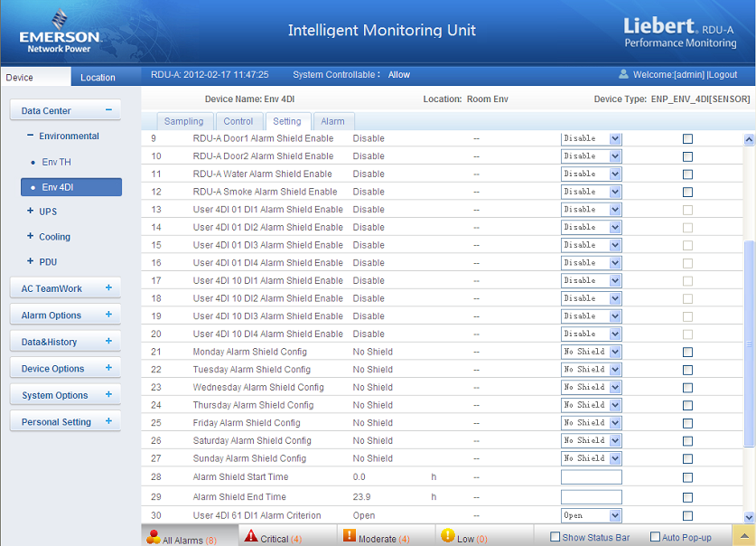This screenshot has width=756, height=546.
Task: Click the Logout link
Action: [x=723, y=75]
